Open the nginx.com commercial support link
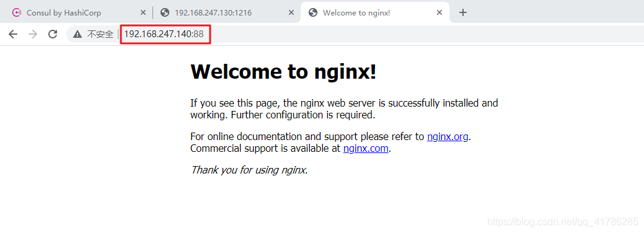Viewport: 644px width, 233px height. (366, 148)
